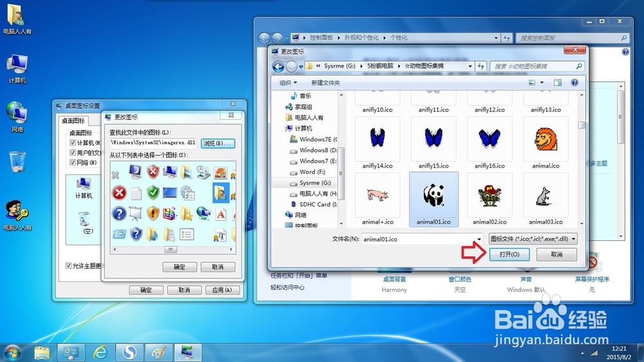Refresh the file dialog folder

coord(480,66)
